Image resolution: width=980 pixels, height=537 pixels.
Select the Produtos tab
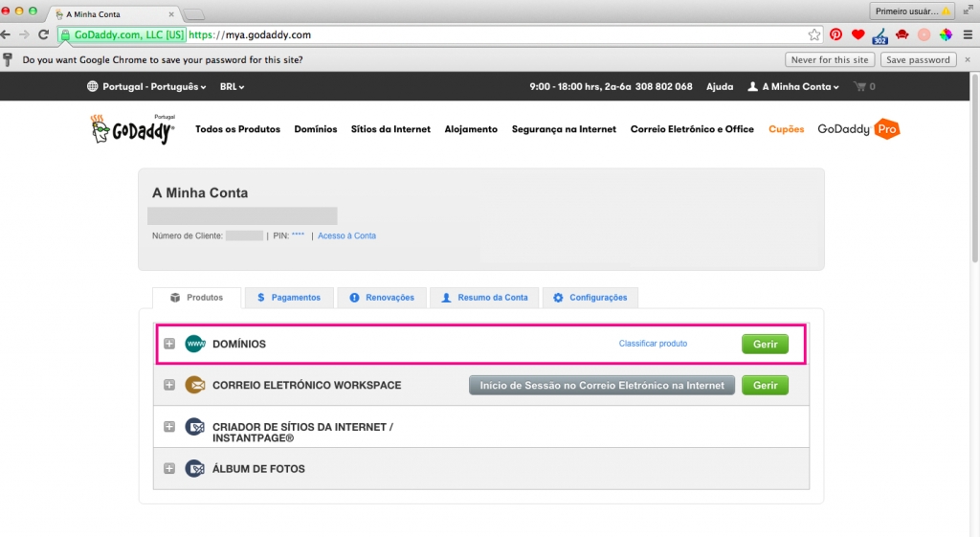coord(197,298)
